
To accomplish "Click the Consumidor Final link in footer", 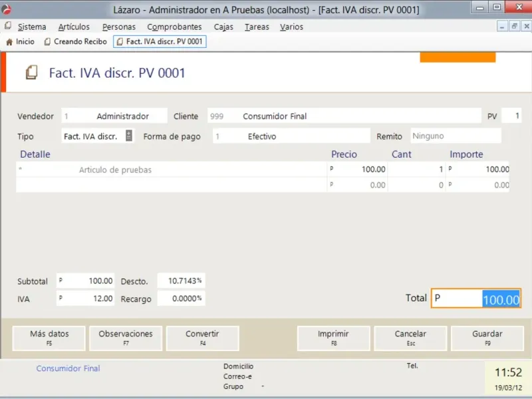I will coord(68,368).
